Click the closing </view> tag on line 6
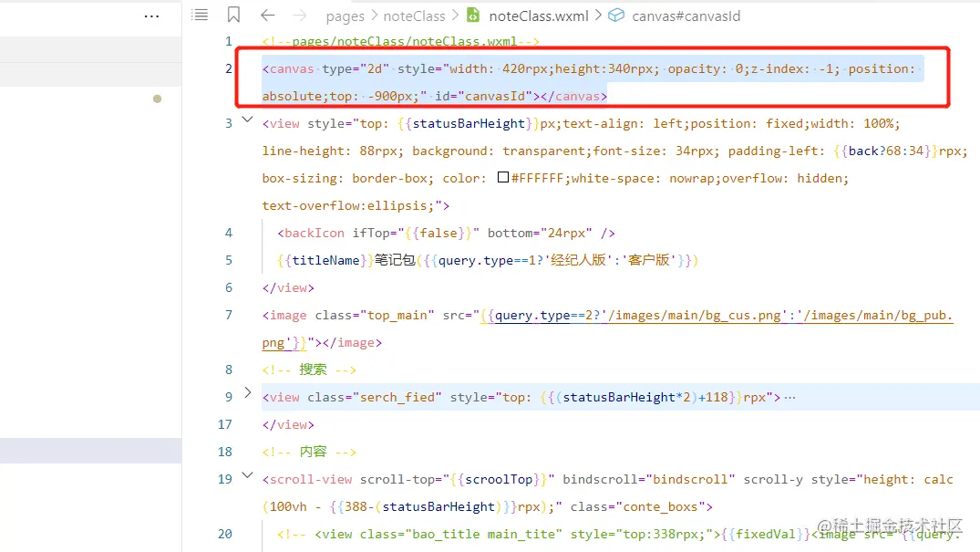The height and width of the screenshot is (552, 980). click(288, 288)
